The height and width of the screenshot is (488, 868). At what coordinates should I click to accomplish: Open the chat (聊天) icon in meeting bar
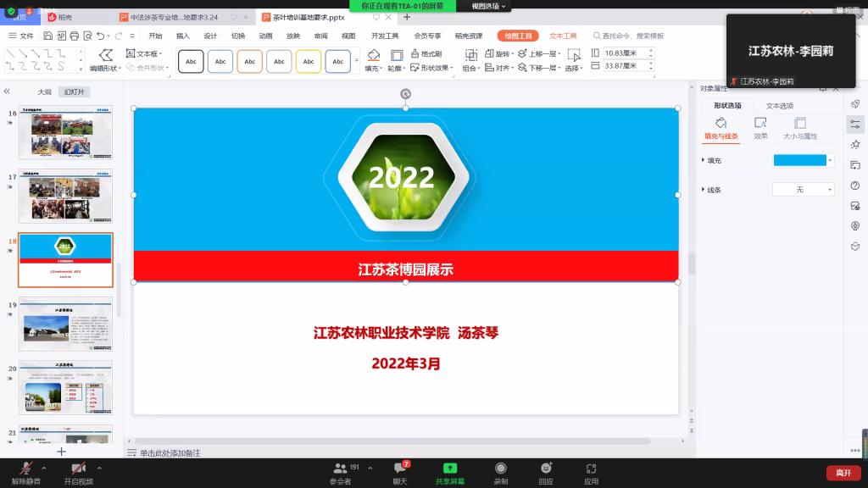click(x=400, y=469)
